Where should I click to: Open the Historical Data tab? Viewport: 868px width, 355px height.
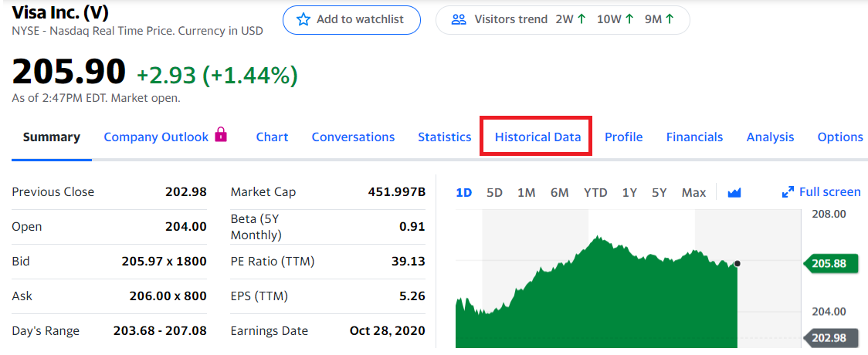click(538, 137)
